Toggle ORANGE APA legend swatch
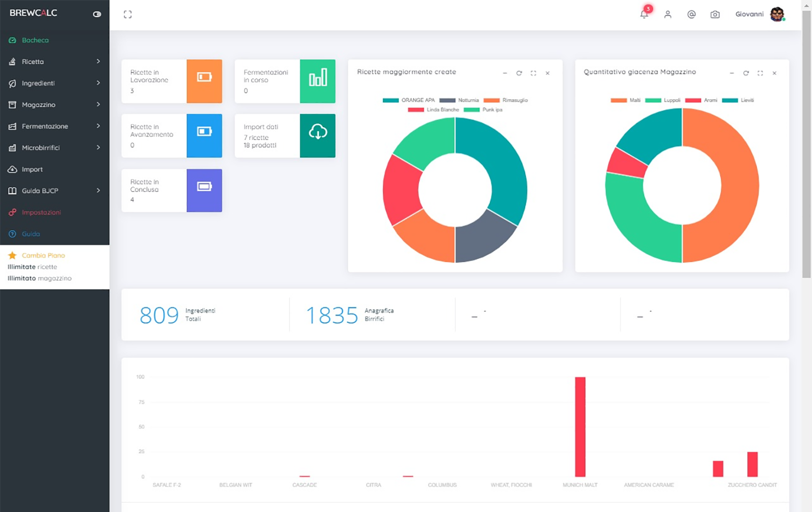Image resolution: width=812 pixels, height=512 pixels. coord(391,100)
